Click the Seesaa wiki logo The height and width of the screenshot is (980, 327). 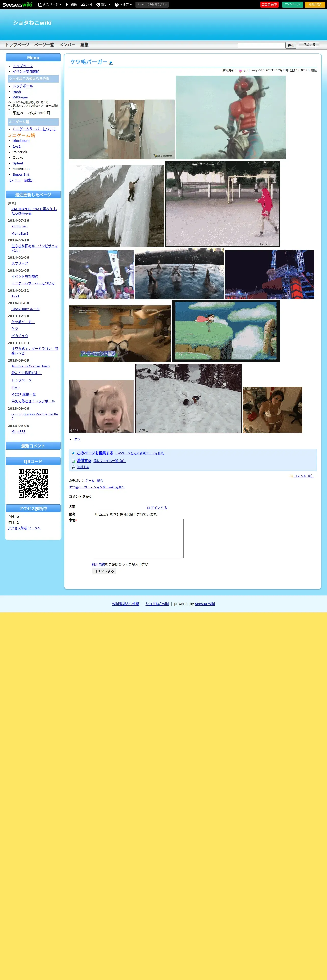coord(17,5)
